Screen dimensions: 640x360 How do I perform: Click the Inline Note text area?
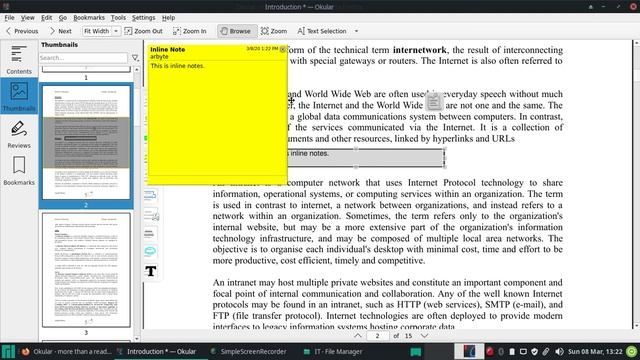(218, 118)
